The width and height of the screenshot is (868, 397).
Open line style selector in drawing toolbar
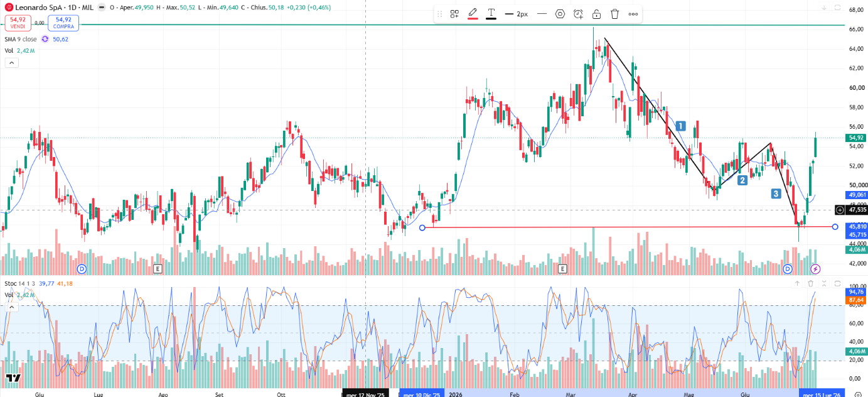542,14
